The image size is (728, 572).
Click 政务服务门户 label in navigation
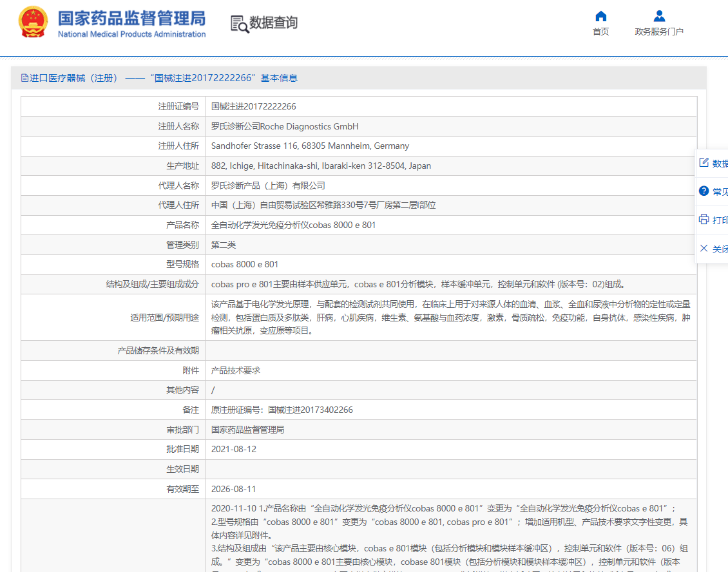(x=659, y=32)
